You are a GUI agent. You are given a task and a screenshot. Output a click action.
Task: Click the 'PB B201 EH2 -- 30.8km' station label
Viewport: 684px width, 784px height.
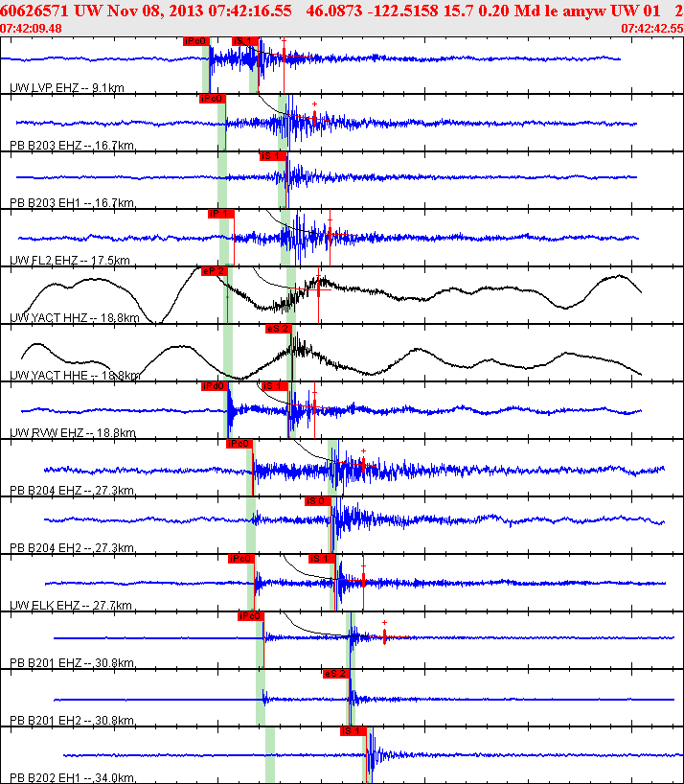coord(73,721)
